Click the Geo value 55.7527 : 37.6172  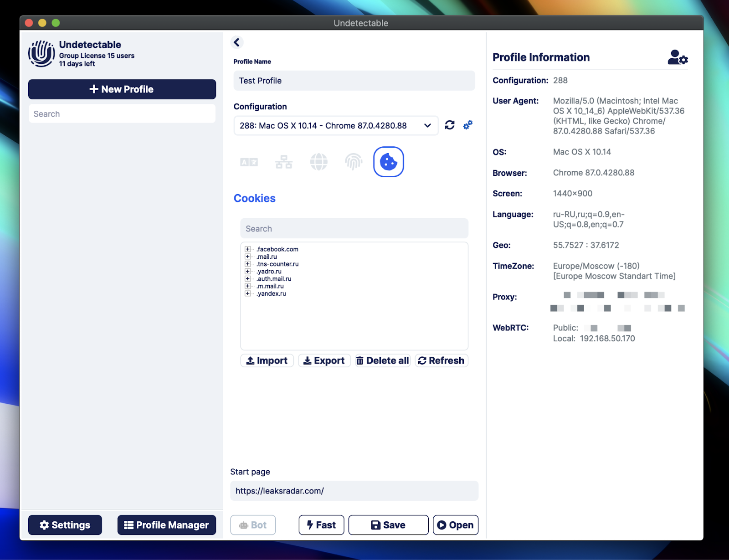586,245
